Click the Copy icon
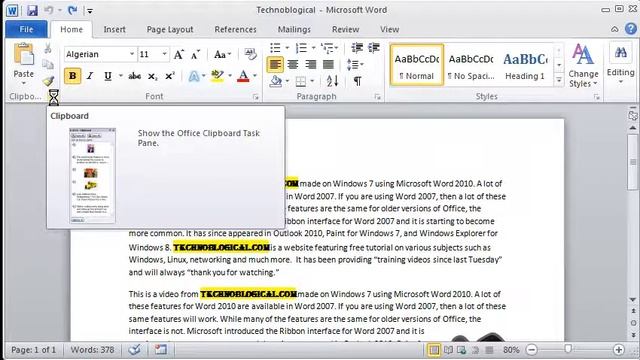 [48, 64]
